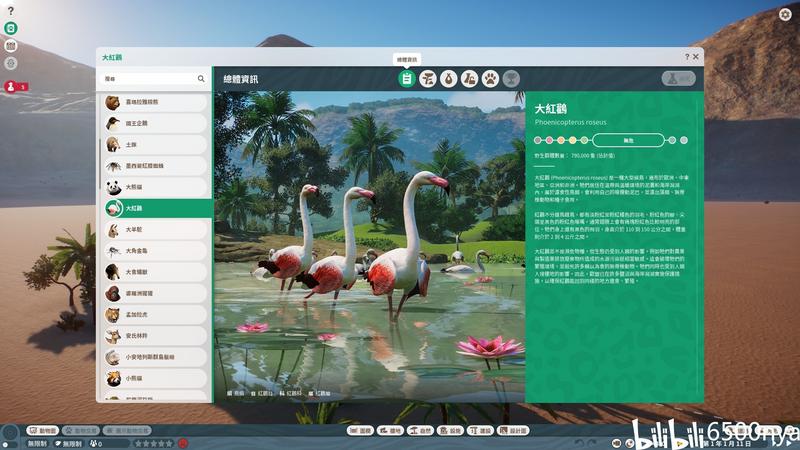Image resolution: width=800 pixels, height=450 pixels.
Task: Select the llama 大羊駝 entry
Action: tap(155, 230)
